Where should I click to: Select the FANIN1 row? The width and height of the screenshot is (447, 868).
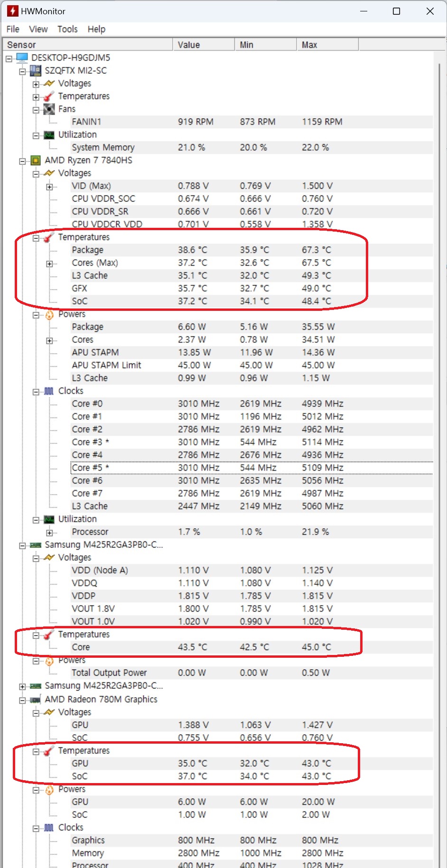coord(251,122)
